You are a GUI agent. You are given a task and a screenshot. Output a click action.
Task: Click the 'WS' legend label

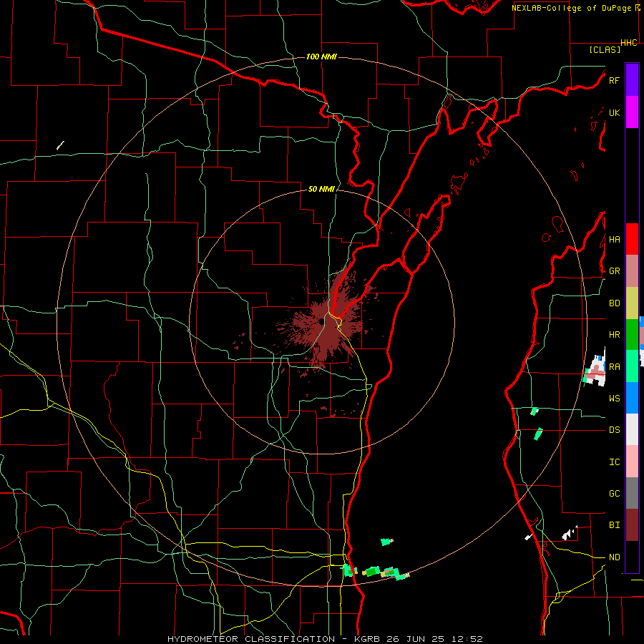click(x=615, y=399)
